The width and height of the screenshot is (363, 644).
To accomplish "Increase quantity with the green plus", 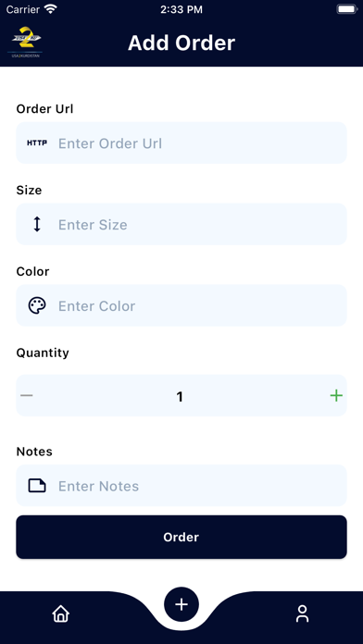I will coord(336,395).
